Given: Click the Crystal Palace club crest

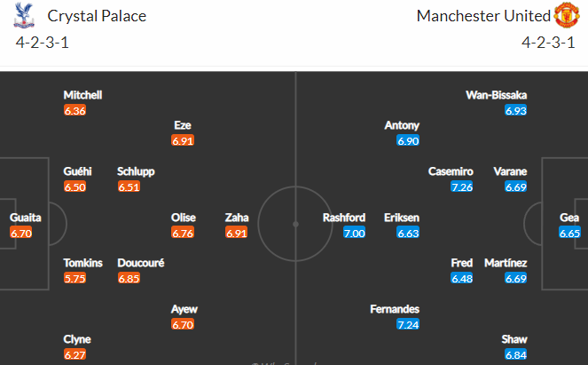Looking at the screenshot, I should click(24, 15).
